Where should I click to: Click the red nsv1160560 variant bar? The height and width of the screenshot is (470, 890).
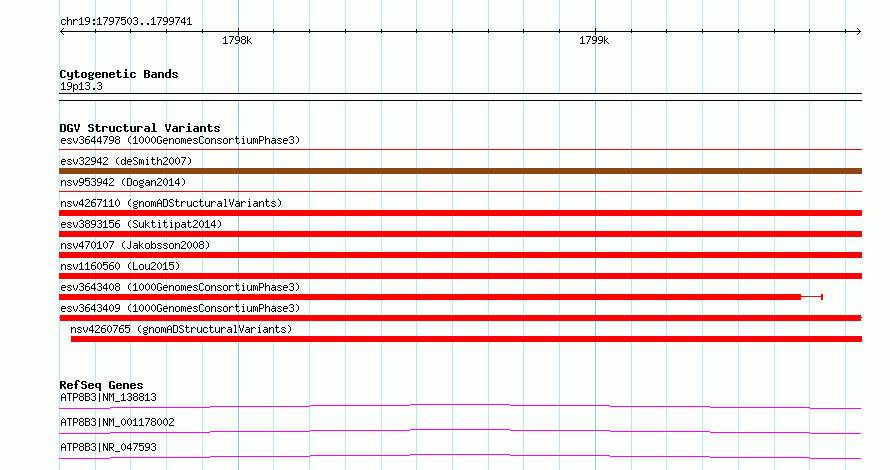pos(460,276)
